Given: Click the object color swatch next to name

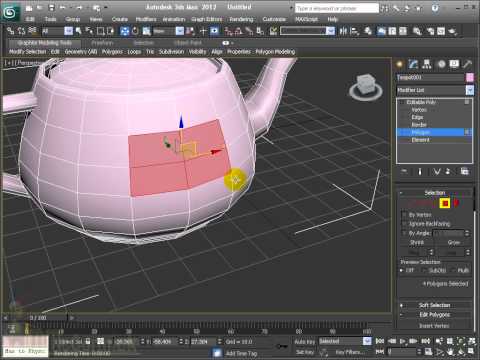Looking at the screenshot, I should (x=470, y=77).
